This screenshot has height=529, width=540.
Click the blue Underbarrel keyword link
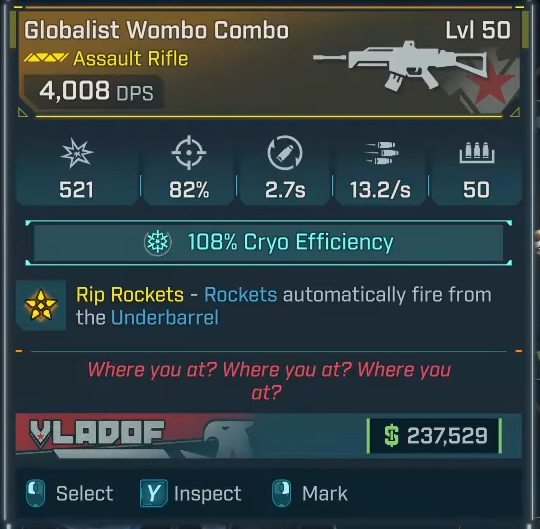click(x=165, y=317)
